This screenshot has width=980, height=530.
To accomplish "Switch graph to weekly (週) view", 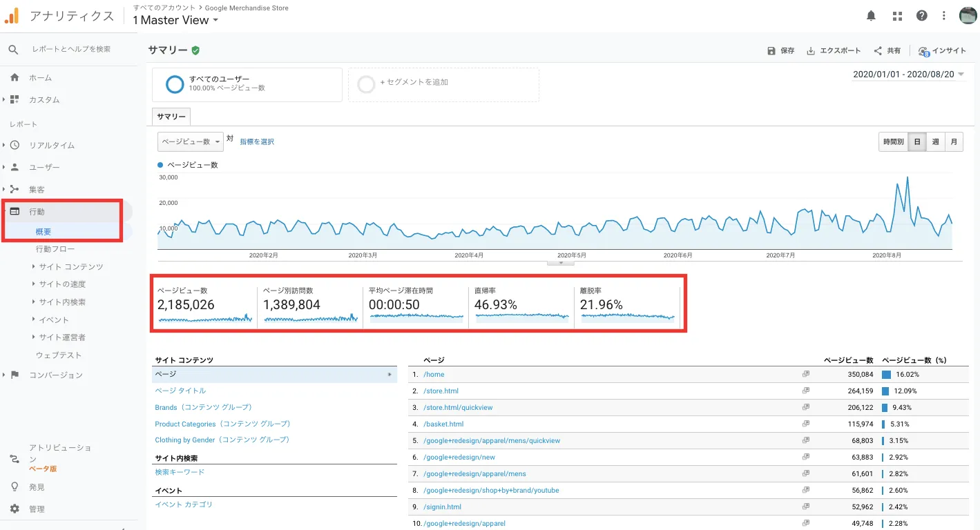I will tap(935, 141).
